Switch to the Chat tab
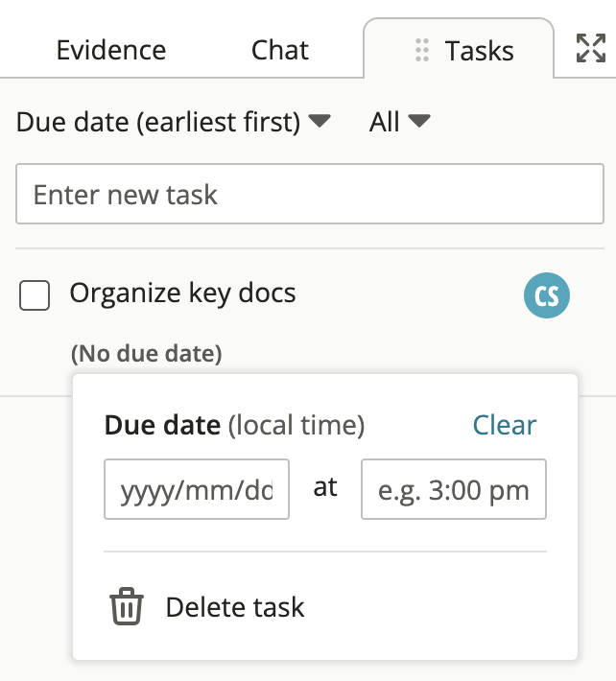 click(280, 50)
